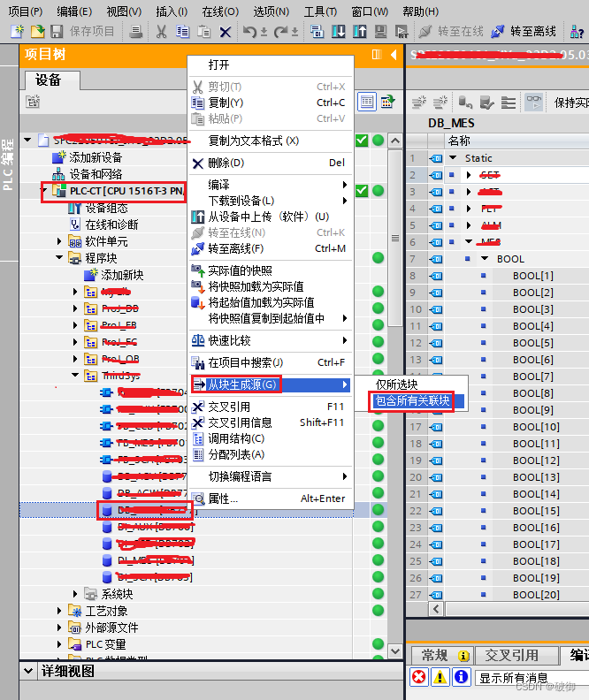Open the 视图(V) menu

click(124, 11)
